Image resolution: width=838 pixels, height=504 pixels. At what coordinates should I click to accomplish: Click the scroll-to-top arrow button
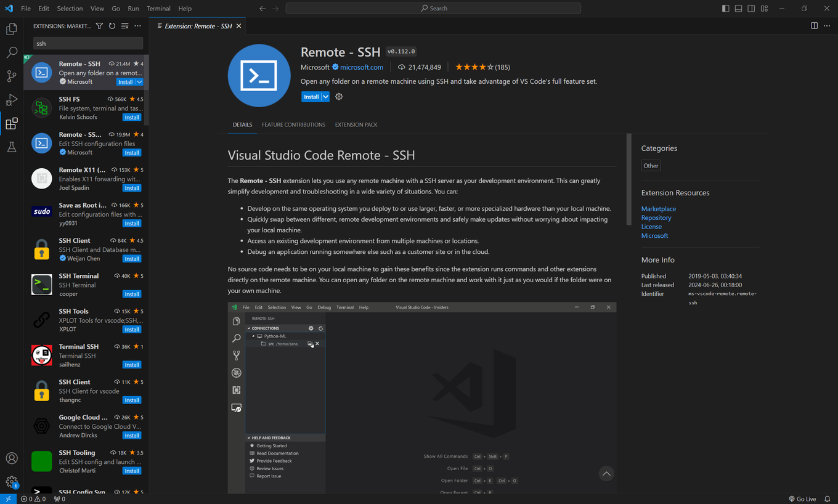606,473
